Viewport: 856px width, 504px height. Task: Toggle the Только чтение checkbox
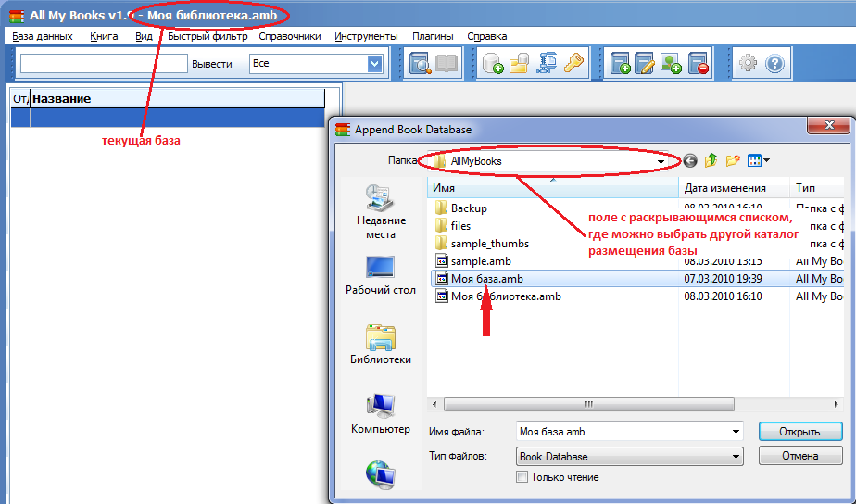tap(522, 477)
